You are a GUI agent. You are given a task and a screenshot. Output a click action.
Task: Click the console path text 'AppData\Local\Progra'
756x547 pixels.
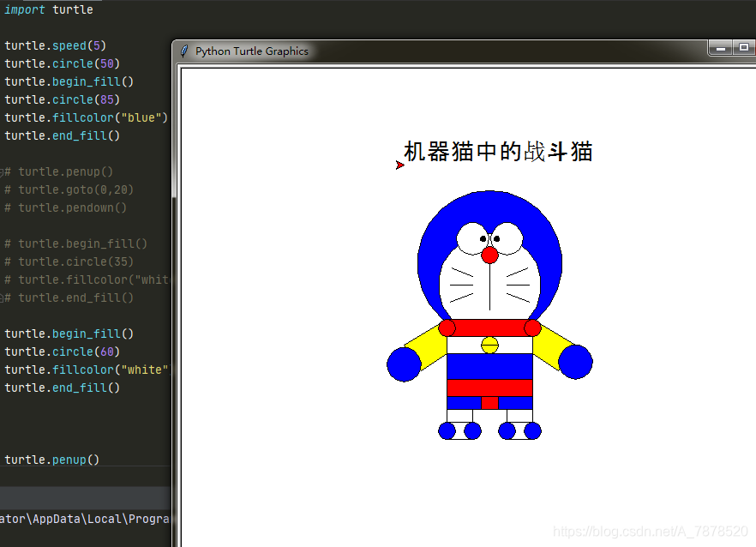click(x=101, y=519)
